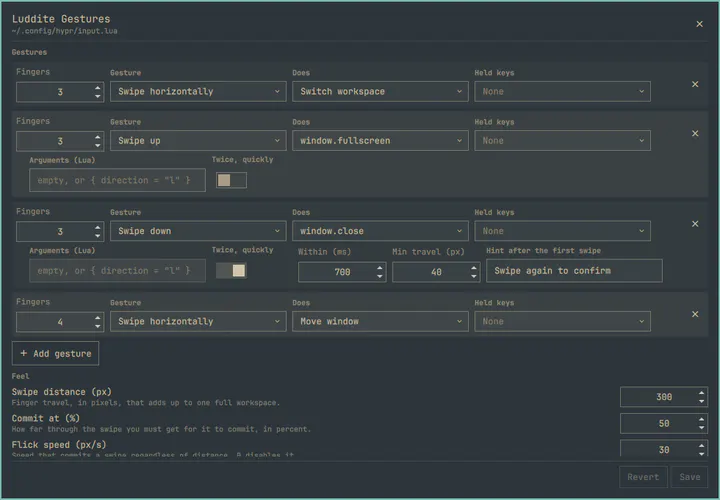Image resolution: width=720 pixels, height=500 pixels.
Task: Decrease fingers for Switch workspace gesture
Action: pyautogui.click(x=97, y=96)
